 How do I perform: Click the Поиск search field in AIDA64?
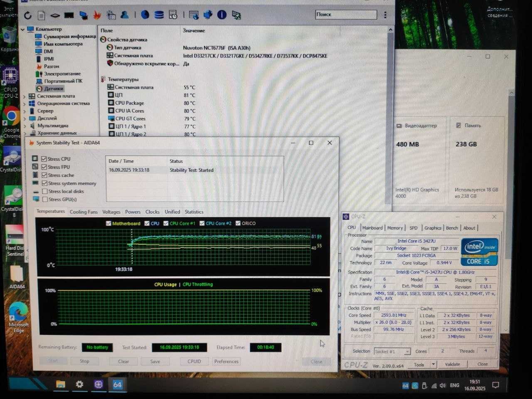point(346,15)
